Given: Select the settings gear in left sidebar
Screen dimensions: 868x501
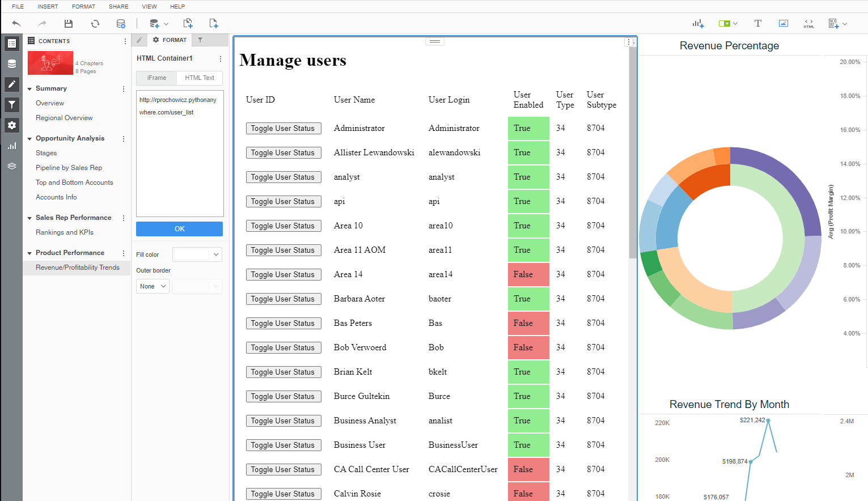Looking at the screenshot, I should pyautogui.click(x=11, y=125).
